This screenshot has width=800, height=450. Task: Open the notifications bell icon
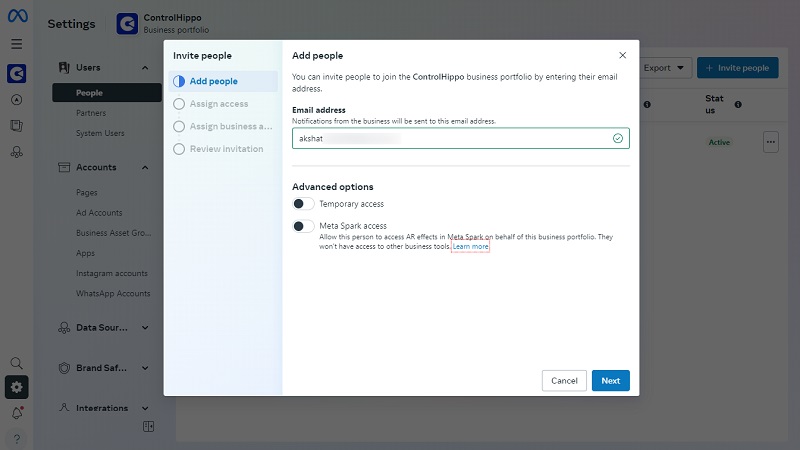[x=16, y=413]
